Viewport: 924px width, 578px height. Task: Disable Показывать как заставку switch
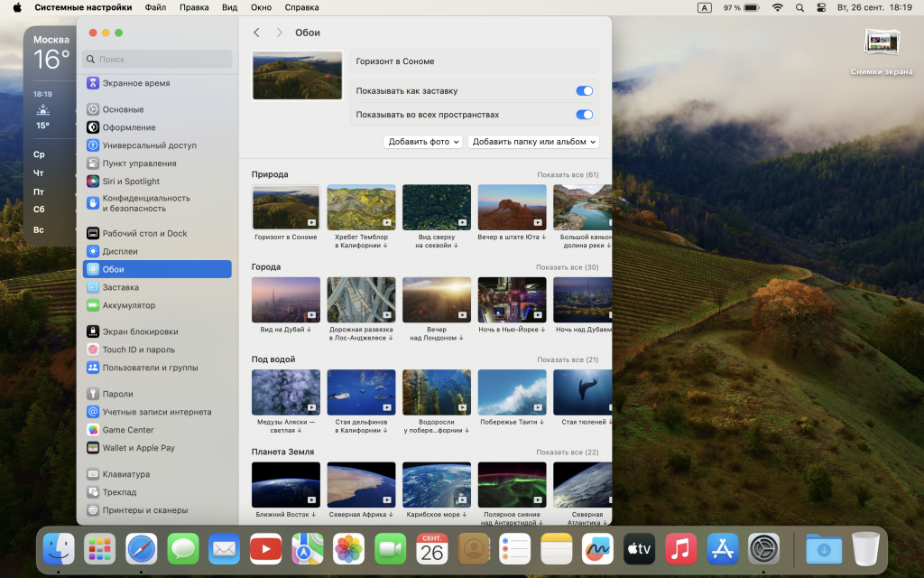coord(584,91)
